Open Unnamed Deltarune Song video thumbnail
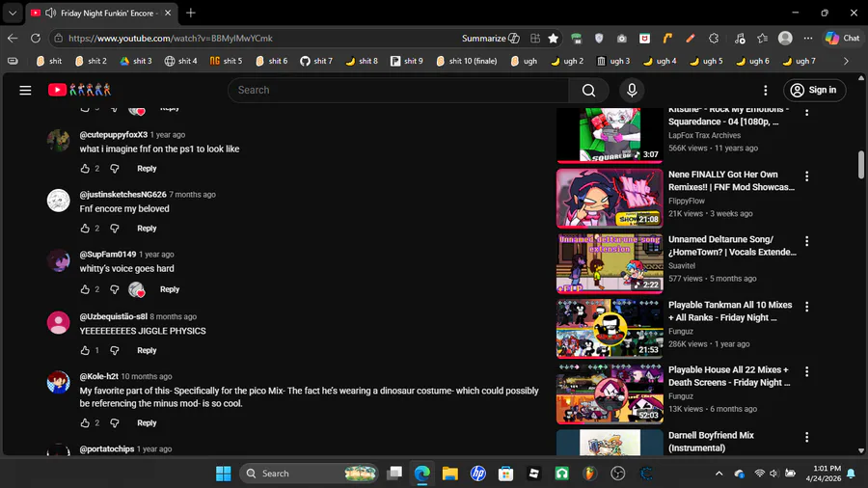This screenshot has height=488, width=868. click(x=610, y=263)
